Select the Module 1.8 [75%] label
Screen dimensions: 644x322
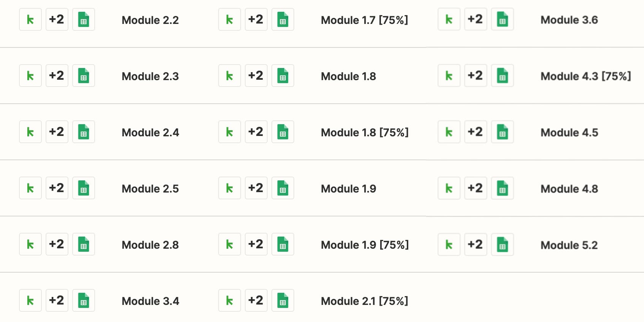point(365,132)
